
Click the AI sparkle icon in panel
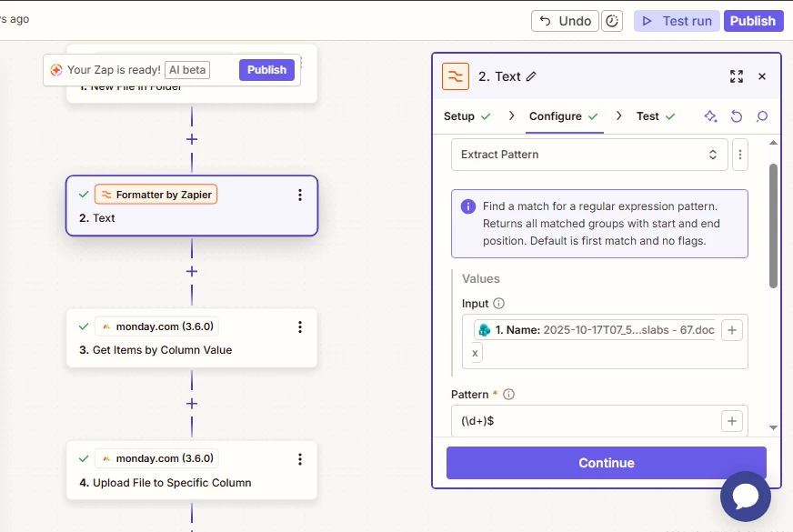710,116
